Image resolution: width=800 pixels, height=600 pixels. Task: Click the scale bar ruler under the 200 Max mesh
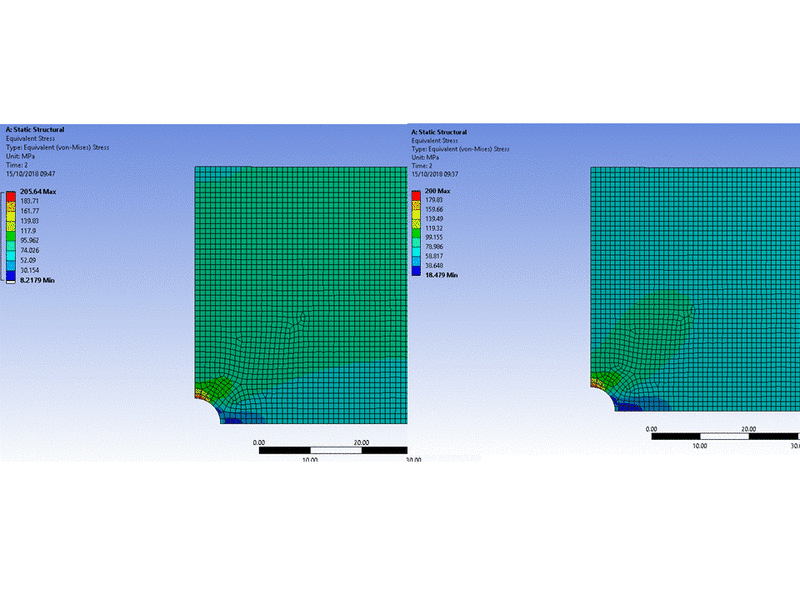(726, 436)
